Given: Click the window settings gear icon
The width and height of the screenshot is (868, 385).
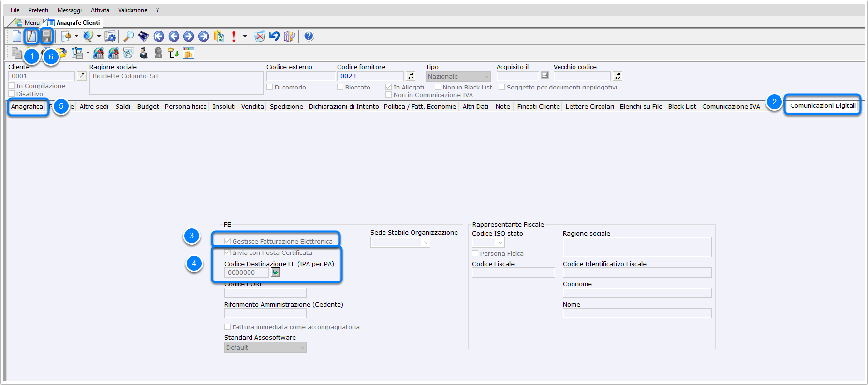Looking at the screenshot, I should 110,36.
